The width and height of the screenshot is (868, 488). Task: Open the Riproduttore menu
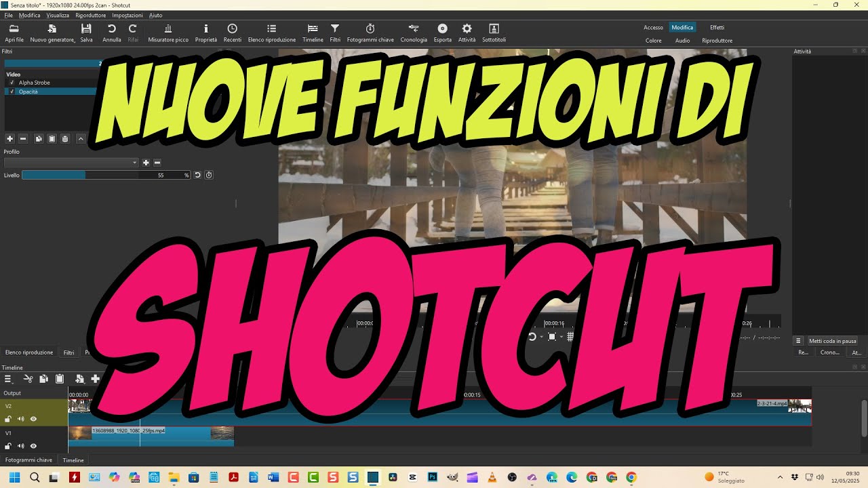point(90,15)
